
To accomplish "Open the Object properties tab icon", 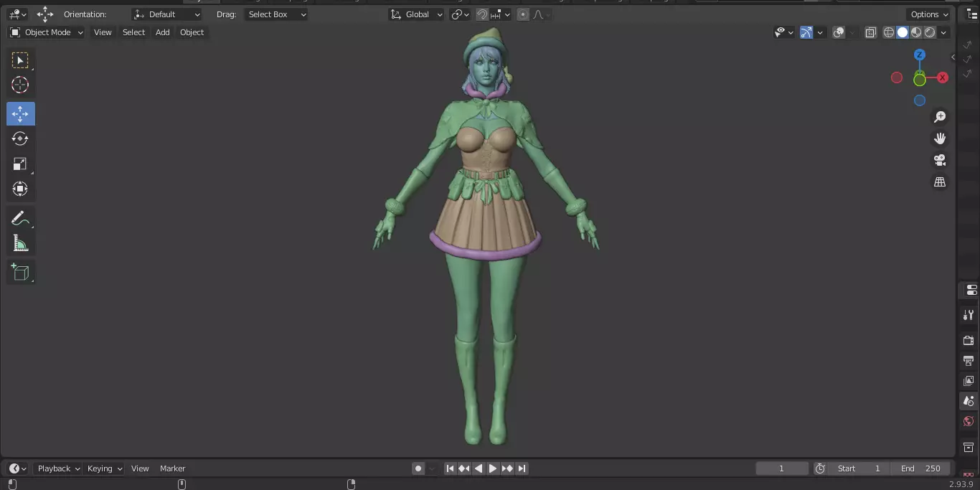I will (969, 447).
